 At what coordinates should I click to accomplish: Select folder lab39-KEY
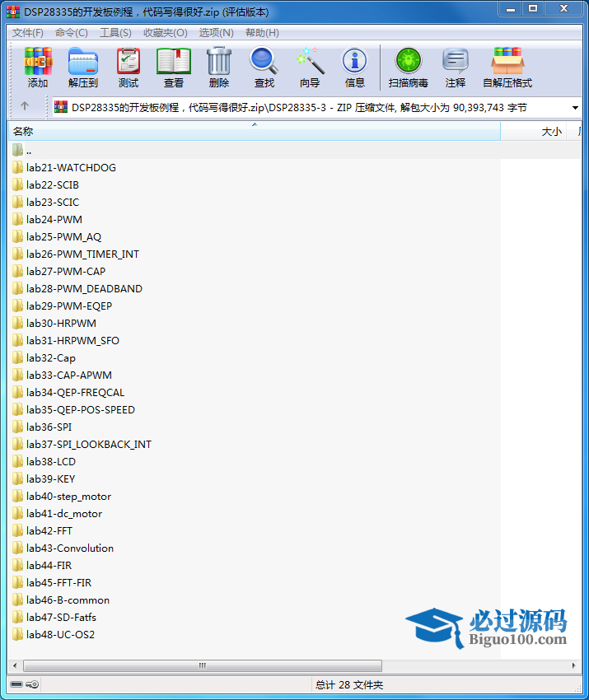coord(44,479)
